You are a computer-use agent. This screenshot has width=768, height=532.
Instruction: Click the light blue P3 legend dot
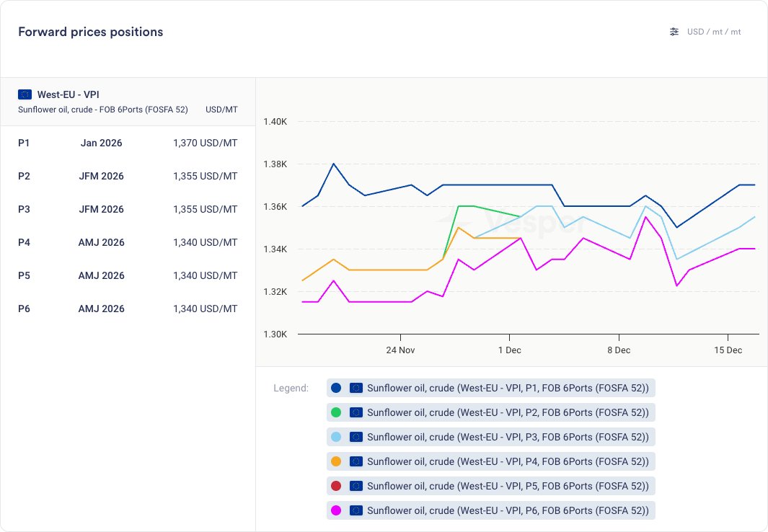pyautogui.click(x=335, y=437)
